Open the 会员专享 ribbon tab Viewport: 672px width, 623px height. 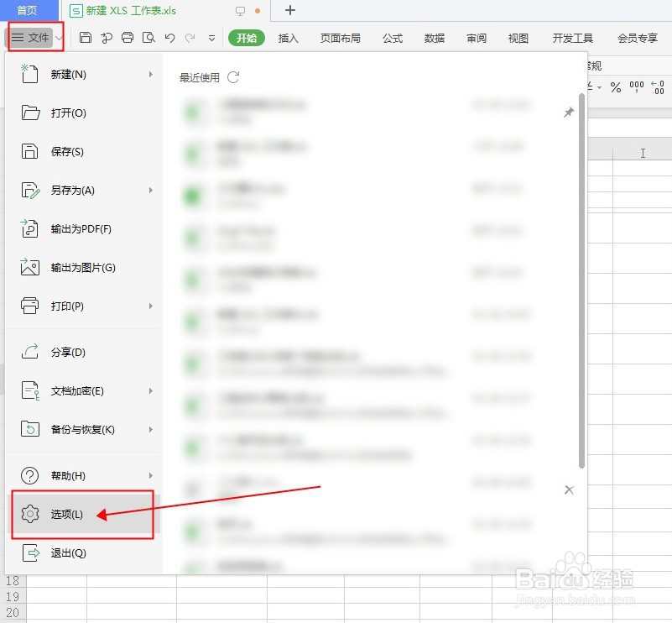pos(638,38)
